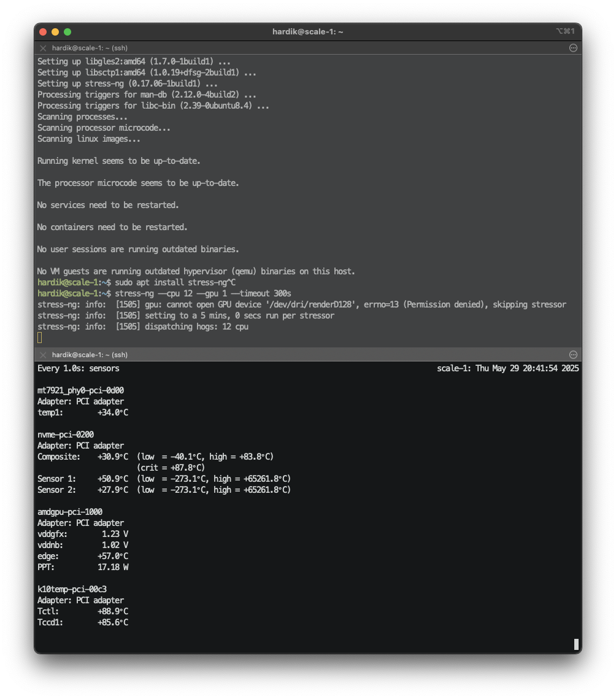The image size is (616, 699).
Task: Click the 'k10temp-pci-00c3' sensor name
Action: (72, 589)
